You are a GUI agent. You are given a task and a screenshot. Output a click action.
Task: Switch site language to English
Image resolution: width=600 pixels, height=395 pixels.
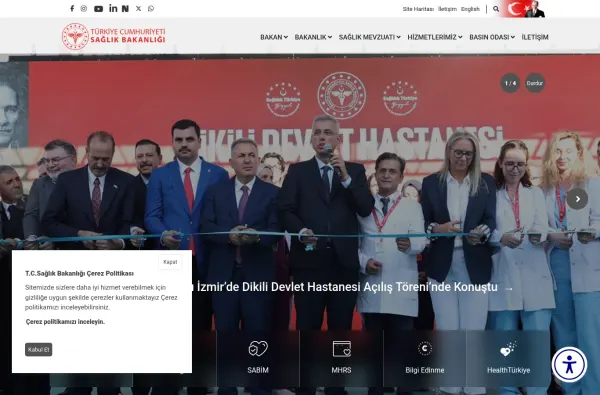tap(470, 9)
